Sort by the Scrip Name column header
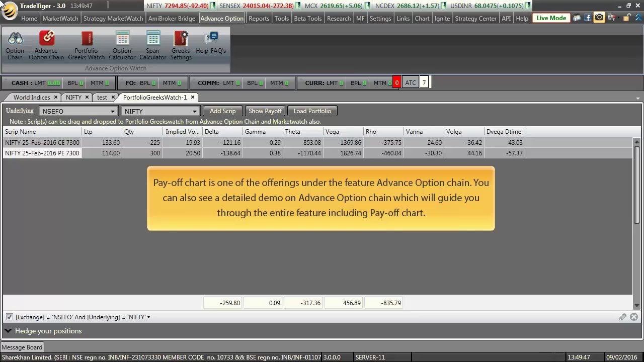This screenshot has height=362, width=644. pos(42,132)
